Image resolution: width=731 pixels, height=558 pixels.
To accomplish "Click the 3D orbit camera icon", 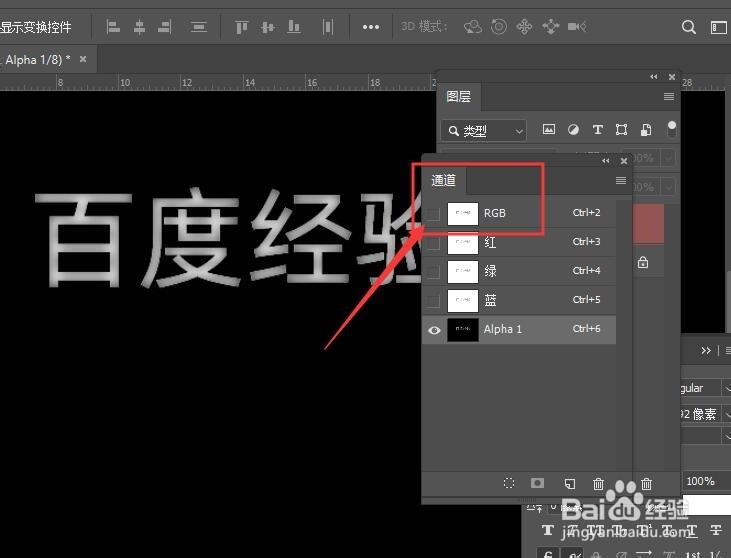I will click(473, 27).
